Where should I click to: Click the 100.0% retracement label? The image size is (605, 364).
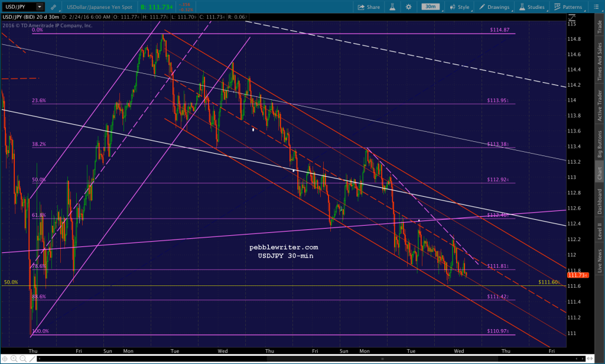tap(40, 331)
